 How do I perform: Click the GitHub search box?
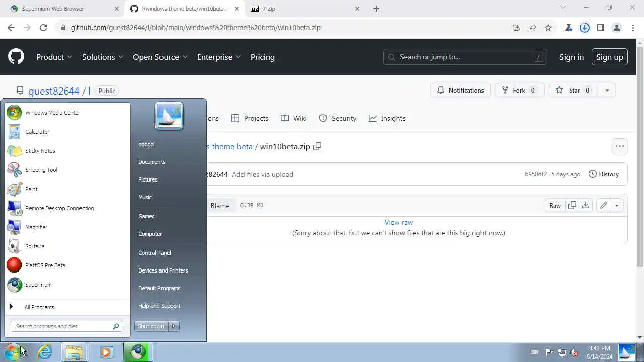pyautogui.click(x=465, y=57)
